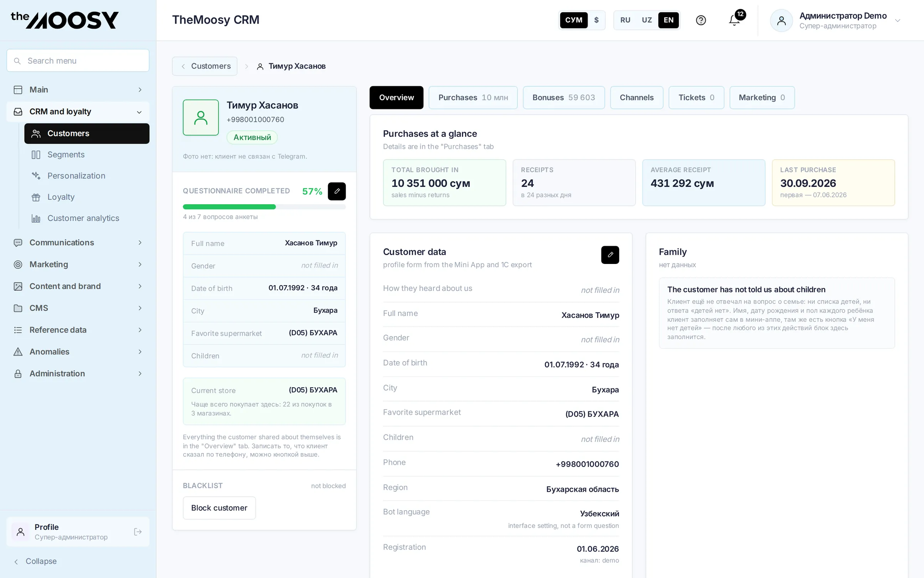
Task: Switch to the Purchases tab
Action: coord(473,97)
